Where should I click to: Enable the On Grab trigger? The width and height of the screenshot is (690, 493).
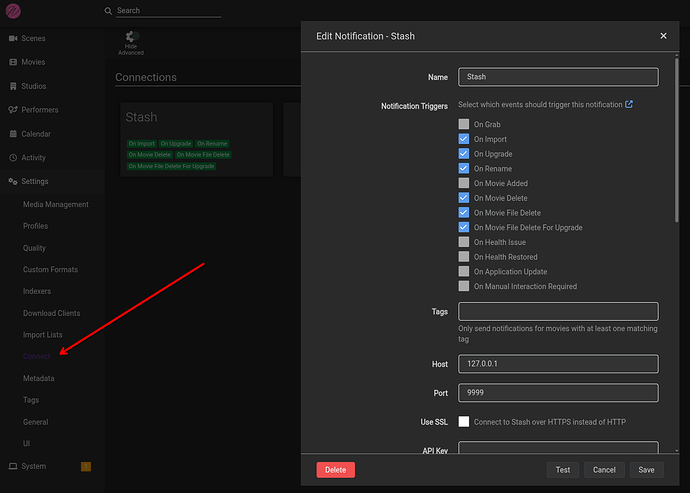click(464, 125)
